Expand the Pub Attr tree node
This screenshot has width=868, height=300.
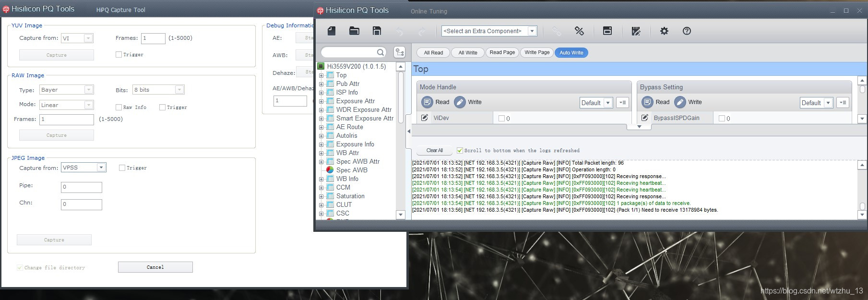point(321,84)
